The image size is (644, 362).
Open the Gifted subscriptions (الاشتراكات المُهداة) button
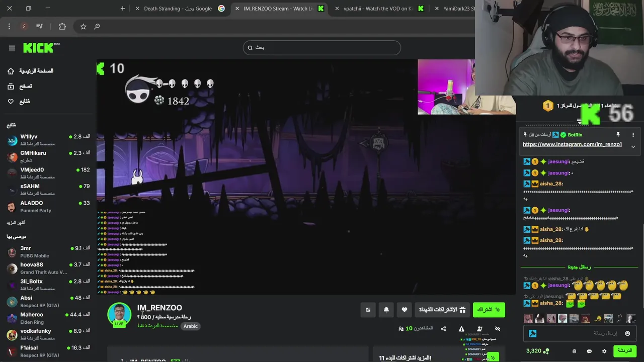(x=443, y=310)
